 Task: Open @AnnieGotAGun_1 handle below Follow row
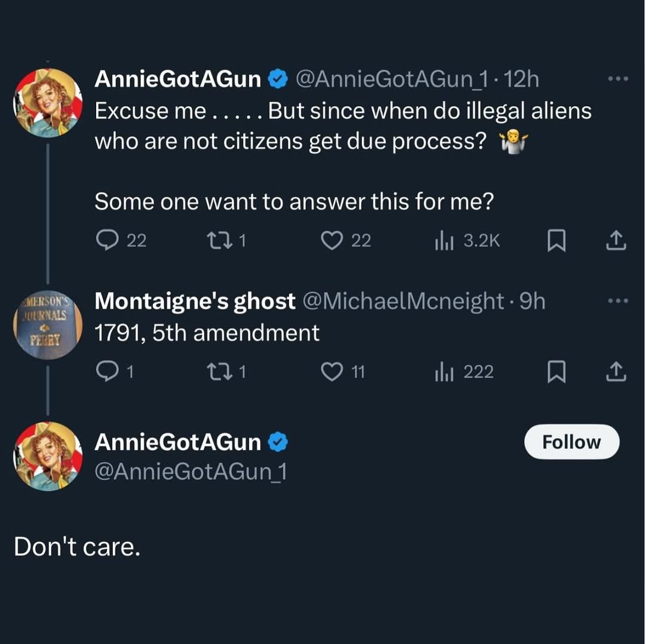coord(191,472)
